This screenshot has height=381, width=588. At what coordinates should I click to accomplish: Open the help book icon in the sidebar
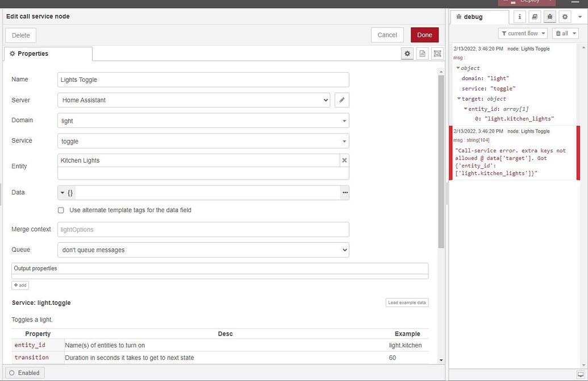click(535, 16)
